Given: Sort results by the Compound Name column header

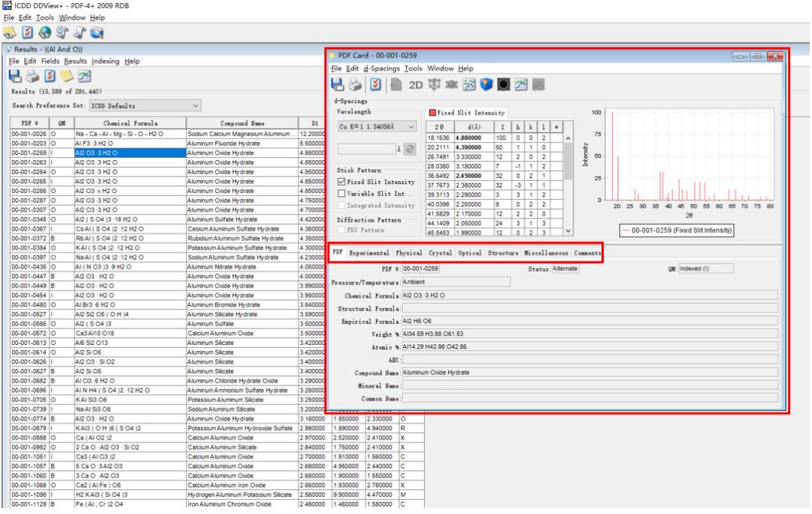Looking at the screenshot, I should (242, 123).
